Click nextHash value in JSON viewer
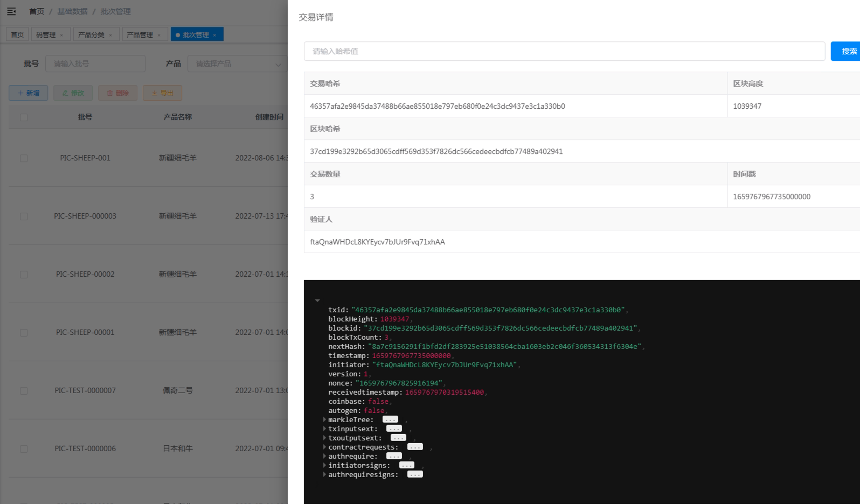The width and height of the screenshot is (860, 504). pos(505,346)
